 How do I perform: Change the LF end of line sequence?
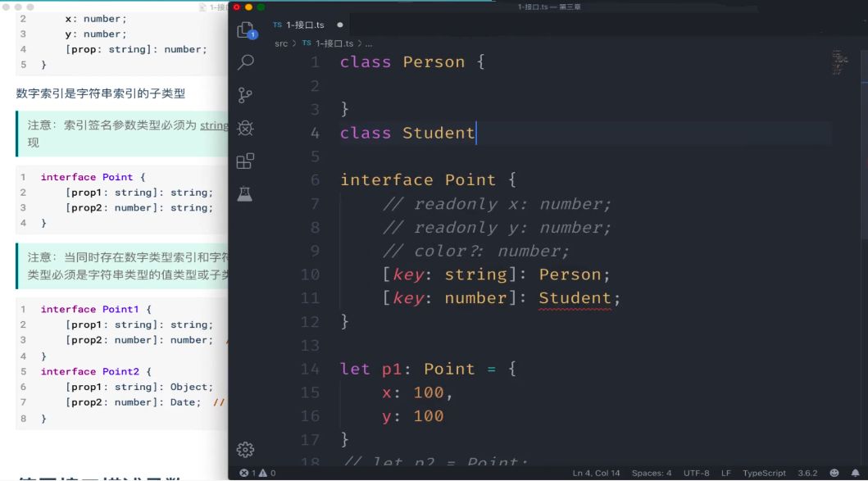coord(725,473)
